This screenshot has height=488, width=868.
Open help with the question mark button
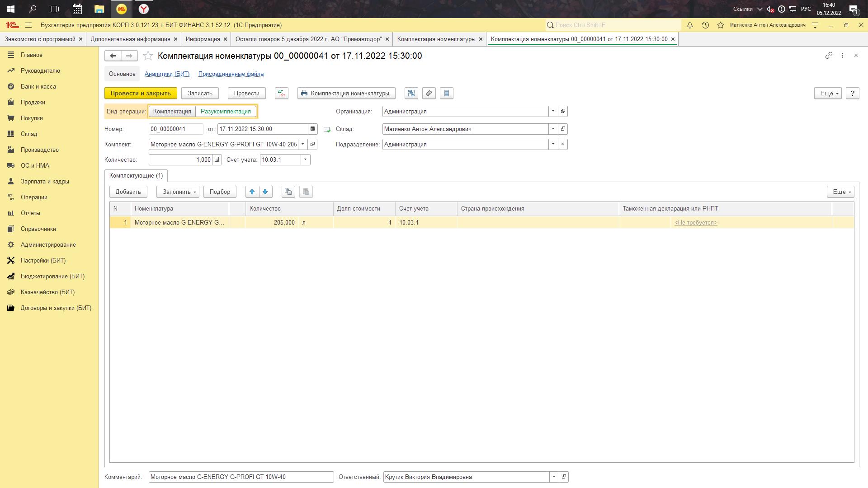click(852, 93)
